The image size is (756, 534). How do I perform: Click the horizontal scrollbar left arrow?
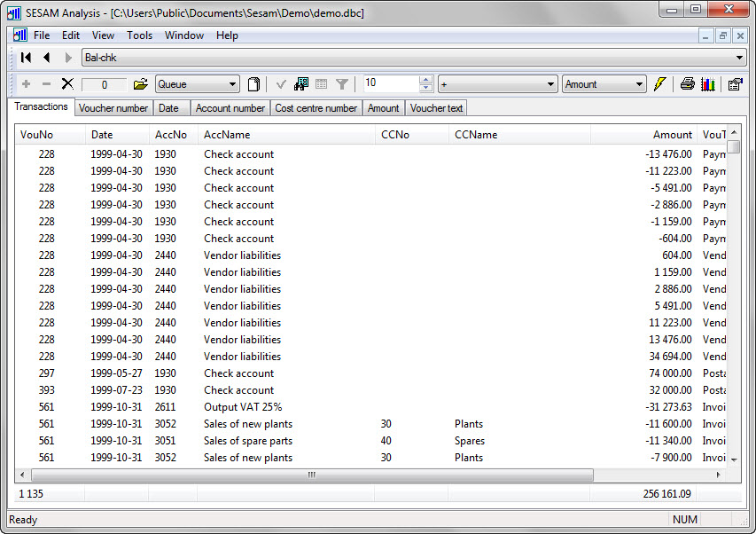(22, 475)
